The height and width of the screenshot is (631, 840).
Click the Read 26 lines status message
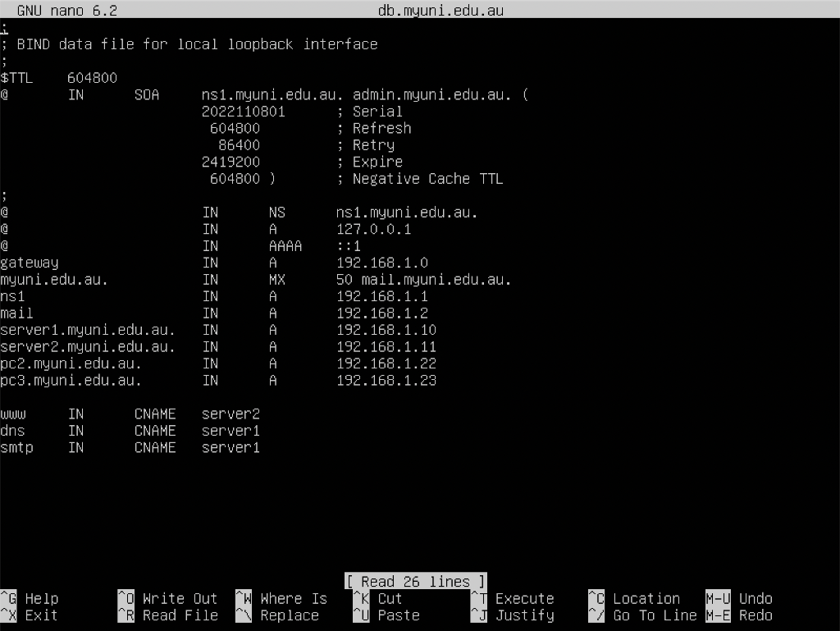click(x=414, y=581)
